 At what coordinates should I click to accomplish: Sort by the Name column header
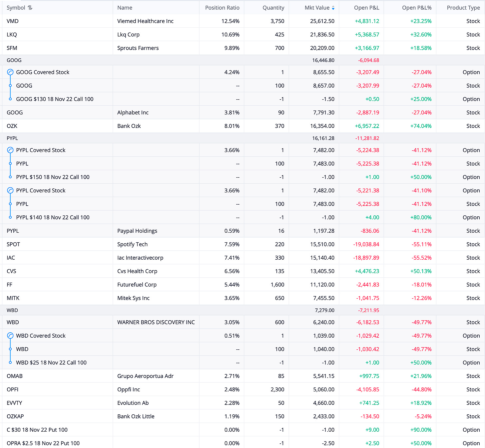pyautogui.click(x=125, y=8)
